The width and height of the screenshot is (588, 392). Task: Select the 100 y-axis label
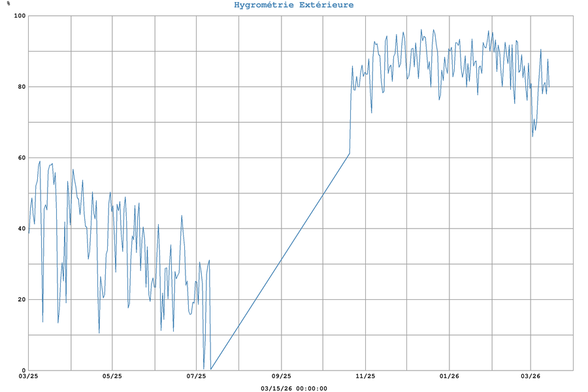(19, 16)
